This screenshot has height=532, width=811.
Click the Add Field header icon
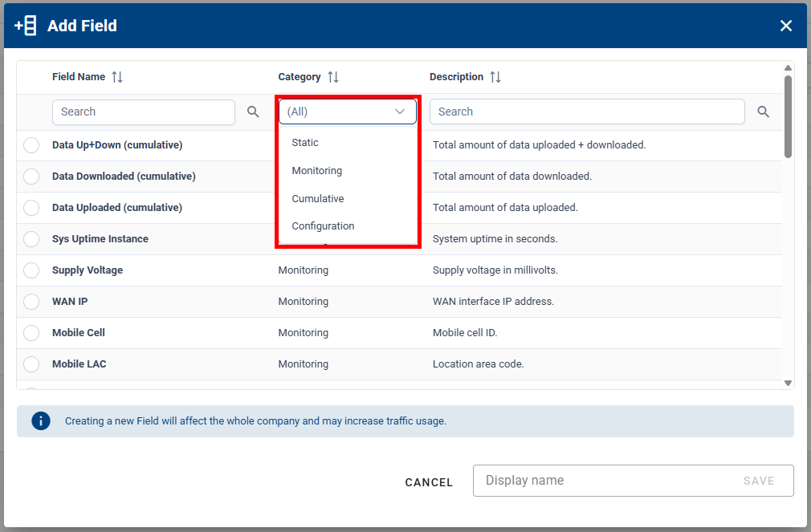point(25,25)
